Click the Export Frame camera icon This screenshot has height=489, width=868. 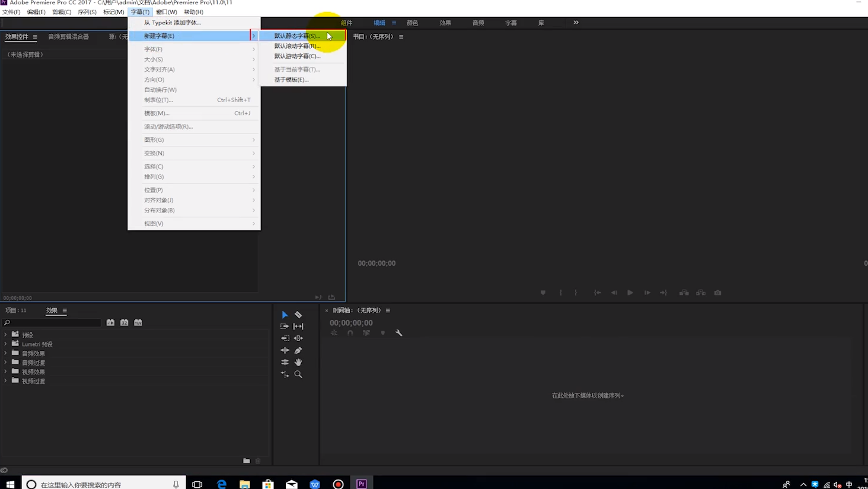pyautogui.click(x=717, y=293)
